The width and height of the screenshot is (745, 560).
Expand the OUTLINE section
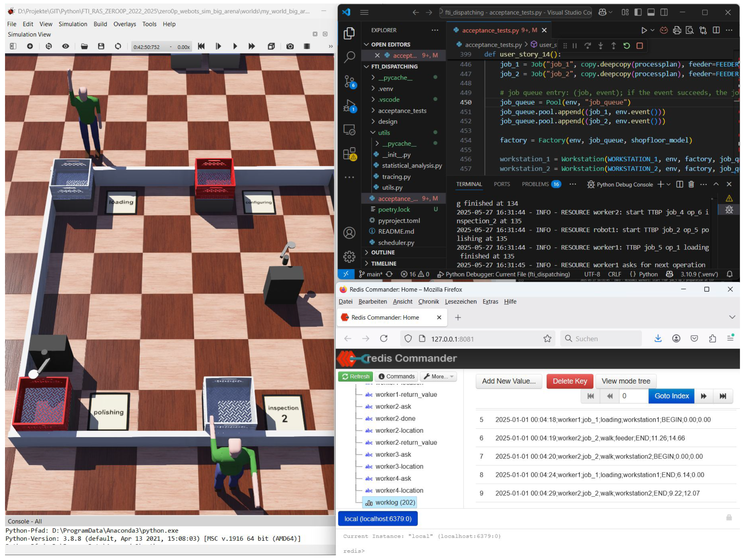(383, 253)
